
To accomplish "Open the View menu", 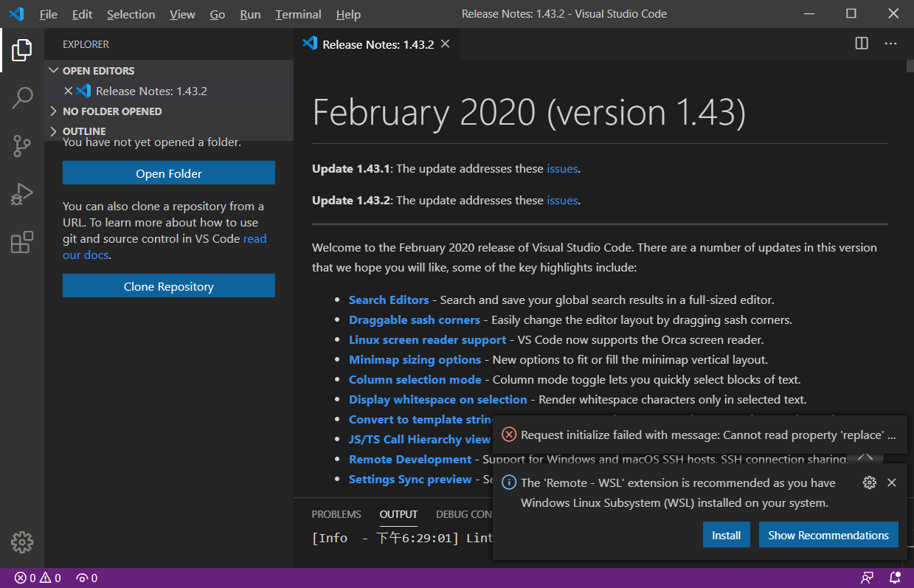I will [x=182, y=14].
